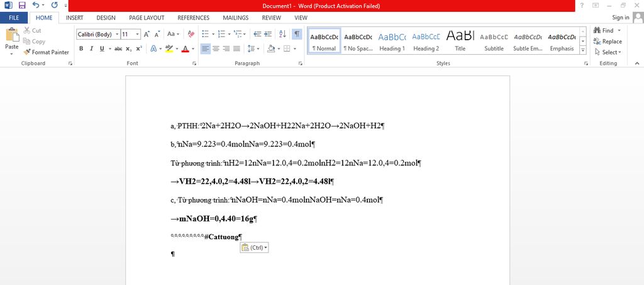Image resolution: width=644 pixels, height=285 pixels.
Task: Justify the paragraph
Action: (236, 49)
